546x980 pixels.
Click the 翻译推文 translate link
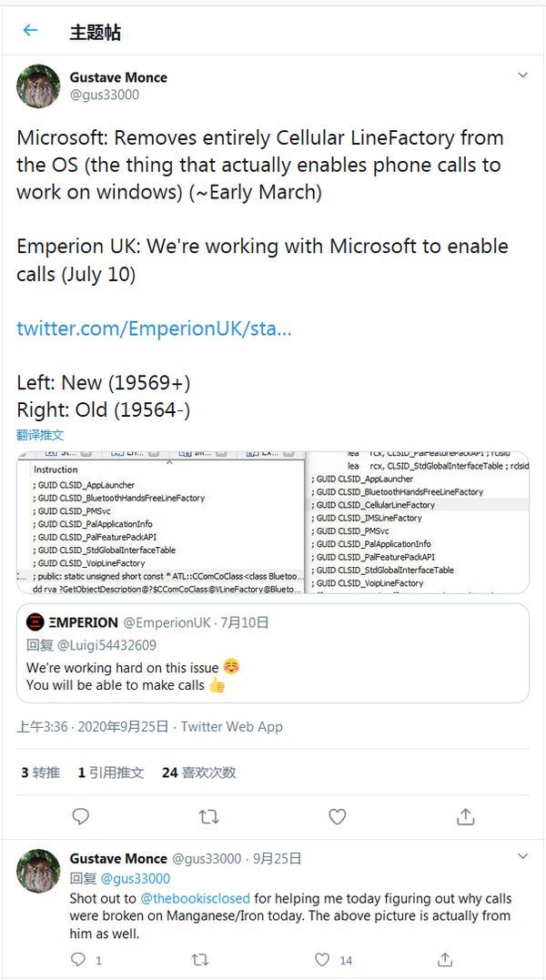(40, 434)
